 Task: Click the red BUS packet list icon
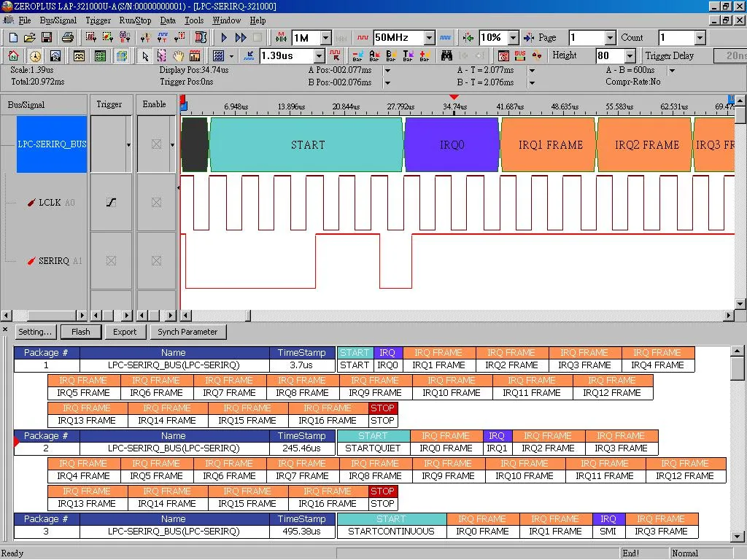(519, 55)
